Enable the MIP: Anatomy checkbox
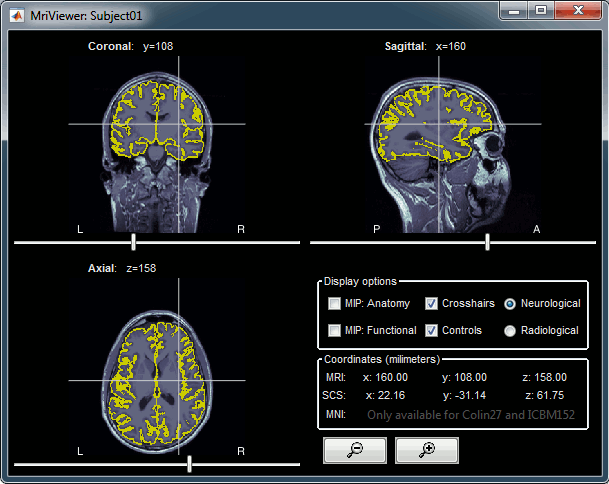609x484 pixels. click(335, 303)
